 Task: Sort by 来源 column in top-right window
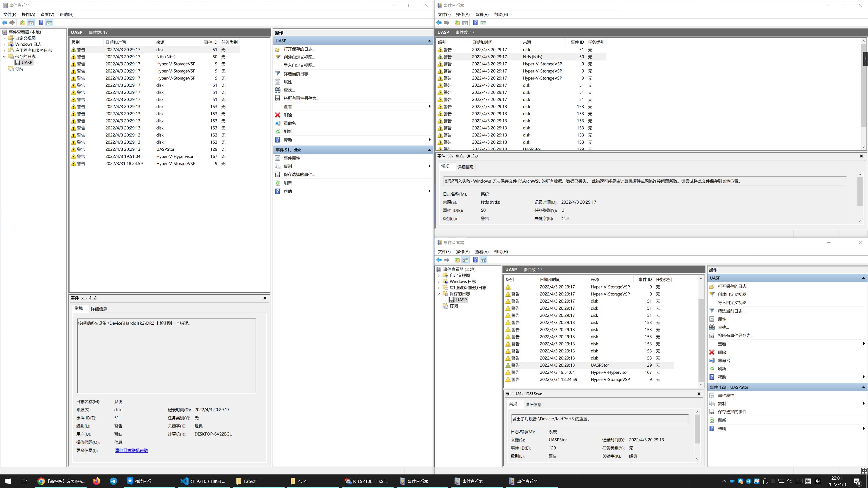543,42
